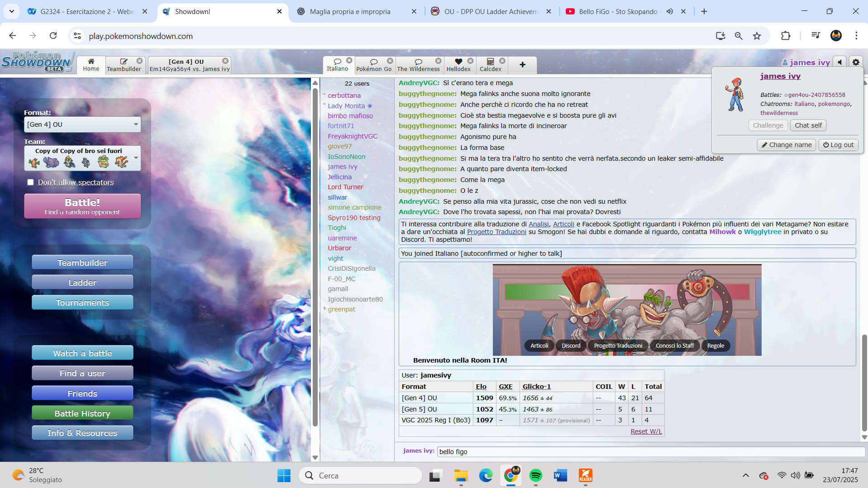Switch to the Hellodex tab

point(458,65)
